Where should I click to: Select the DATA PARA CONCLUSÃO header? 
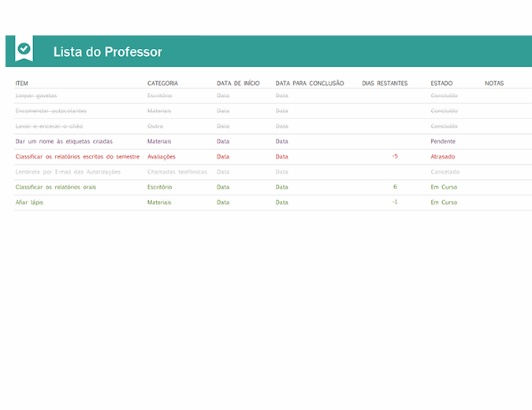point(310,83)
